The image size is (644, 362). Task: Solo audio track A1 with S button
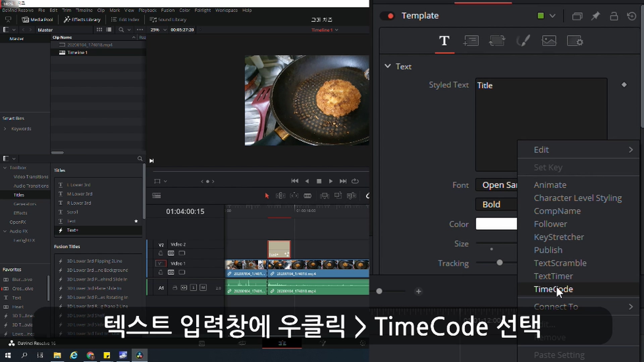[x=194, y=288]
